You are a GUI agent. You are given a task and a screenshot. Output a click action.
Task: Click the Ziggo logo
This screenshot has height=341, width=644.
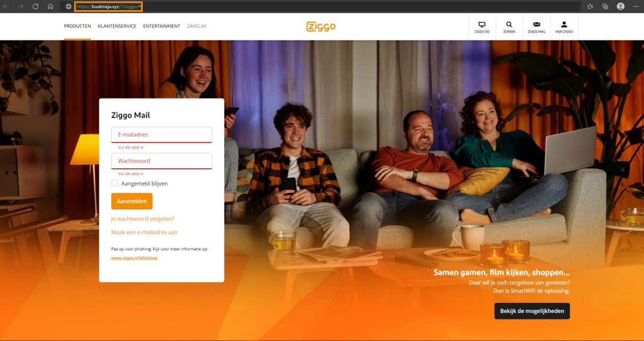tap(321, 27)
